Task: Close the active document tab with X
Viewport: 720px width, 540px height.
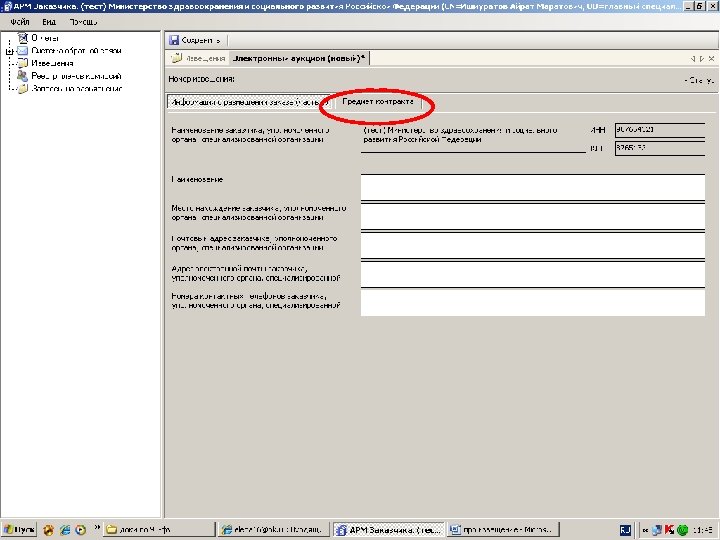Action: [711, 59]
